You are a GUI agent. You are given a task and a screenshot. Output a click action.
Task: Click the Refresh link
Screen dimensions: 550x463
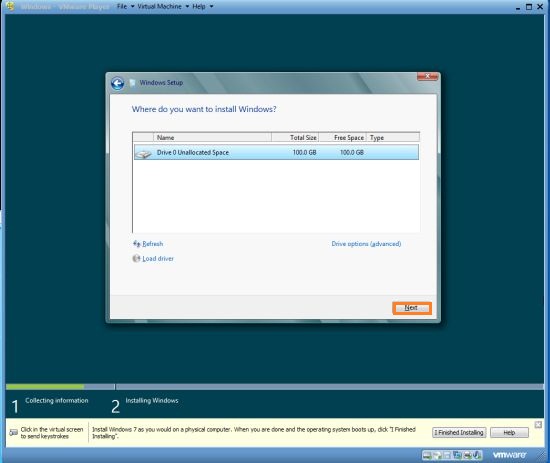tap(153, 244)
